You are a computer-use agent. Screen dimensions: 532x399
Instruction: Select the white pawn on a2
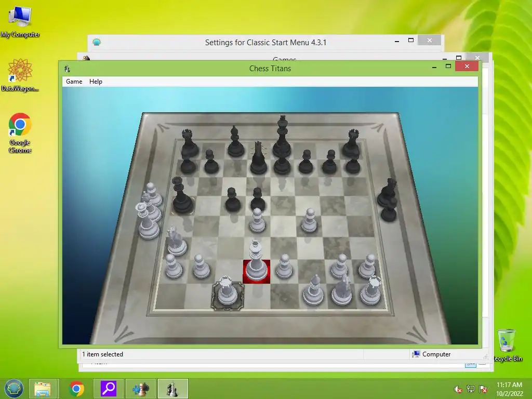click(174, 267)
